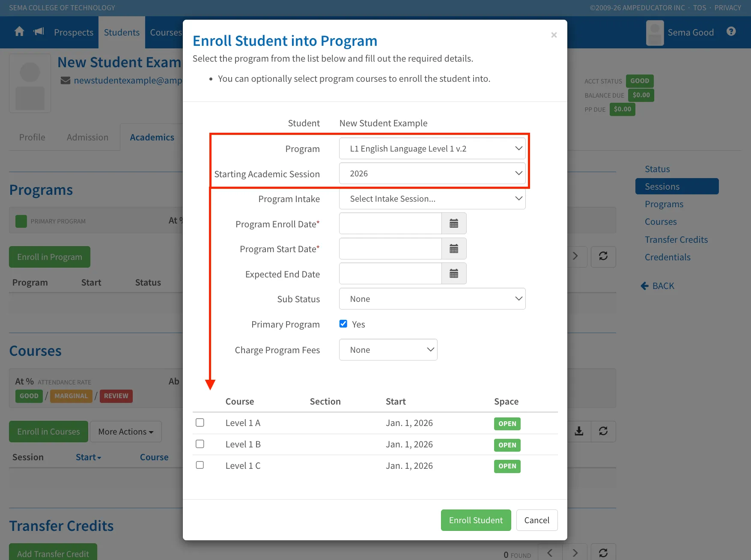Click the Sema Good user avatar

[x=655, y=33]
